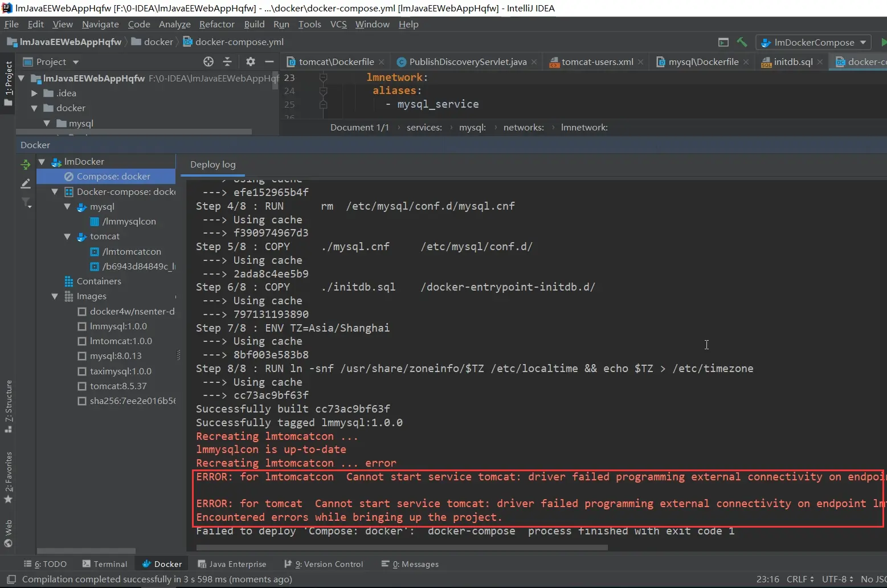Collapse the tomcat service in Docker tree
This screenshot has height=588, width=887.
pyautogui.click(x=67, y=236)
